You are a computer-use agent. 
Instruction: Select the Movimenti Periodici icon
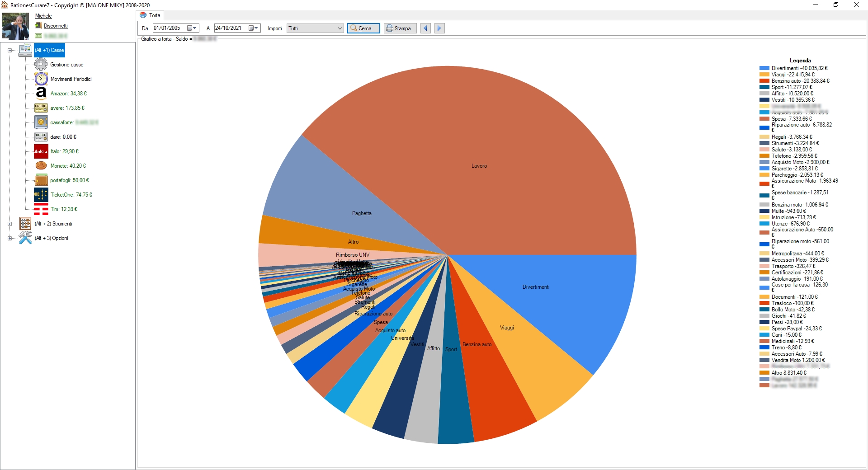click(41, 79)
